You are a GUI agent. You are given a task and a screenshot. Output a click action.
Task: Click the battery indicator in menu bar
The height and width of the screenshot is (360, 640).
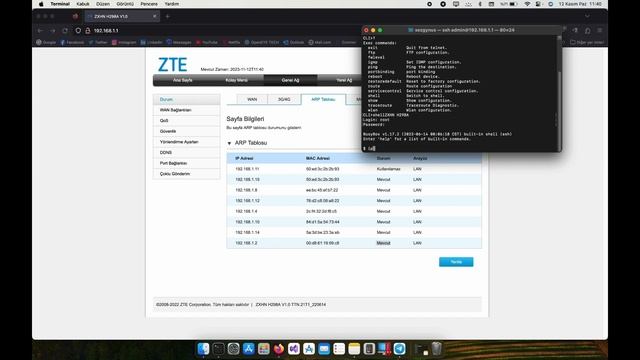(509, 4)
